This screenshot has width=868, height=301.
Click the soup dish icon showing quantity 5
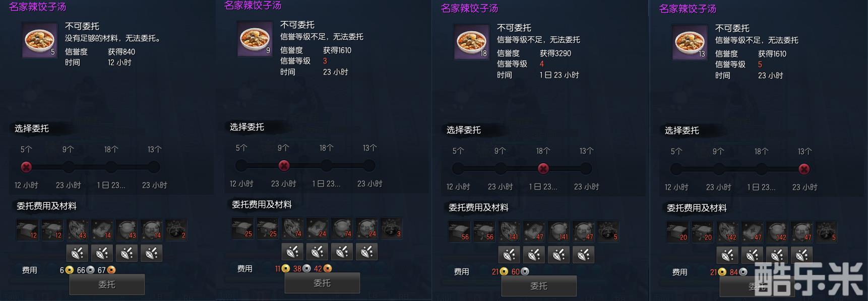40,41
